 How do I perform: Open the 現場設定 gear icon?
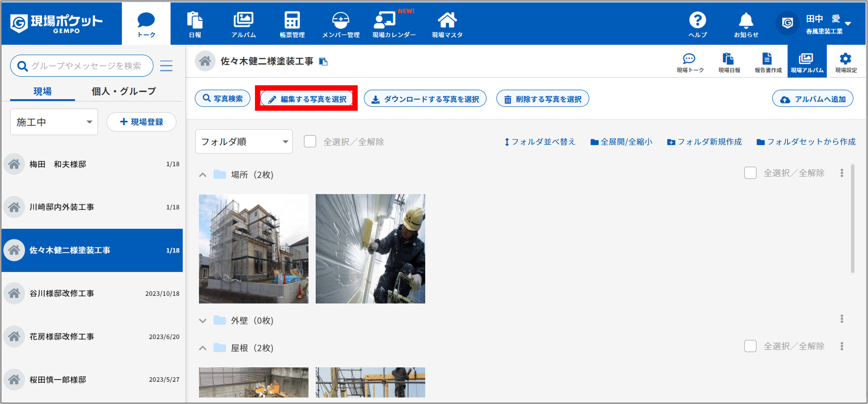point(846,62)
